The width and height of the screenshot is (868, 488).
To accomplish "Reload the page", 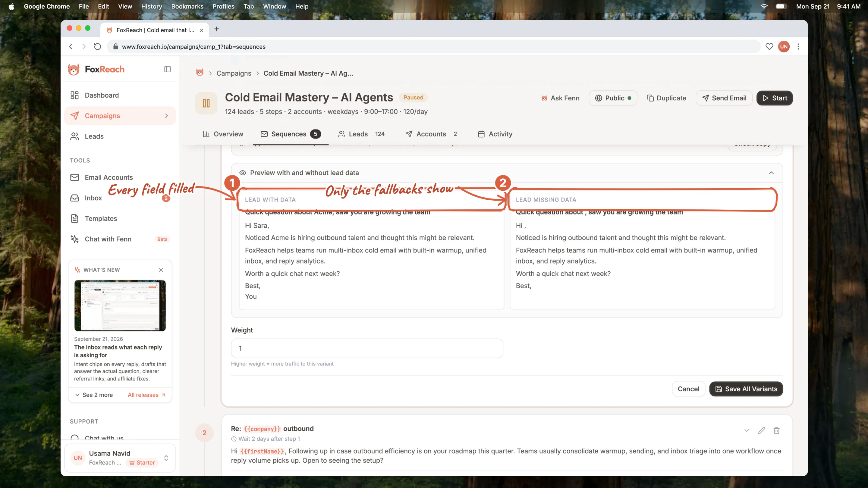I will (x=97, y=46).
